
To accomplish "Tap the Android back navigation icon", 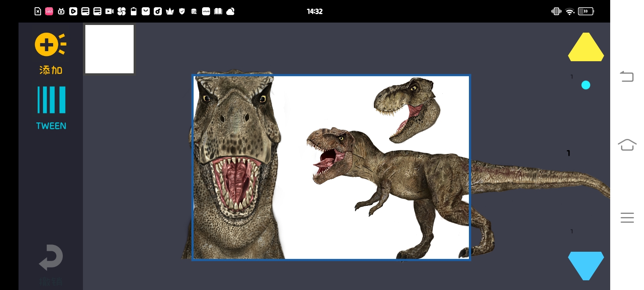I will pos(627,76).
